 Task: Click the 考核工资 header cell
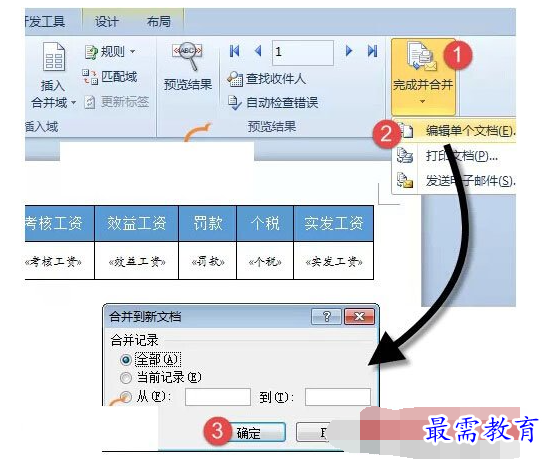tap(59, 223)
